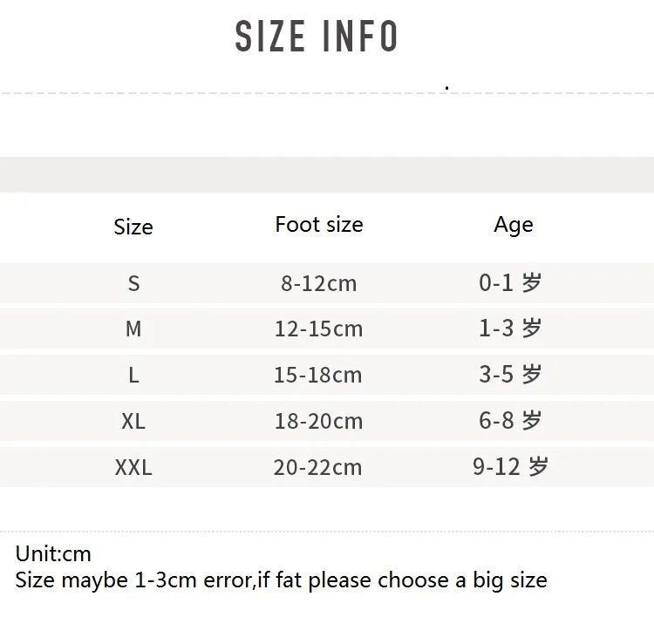Click the S size row label

click(x=133, y=283)
